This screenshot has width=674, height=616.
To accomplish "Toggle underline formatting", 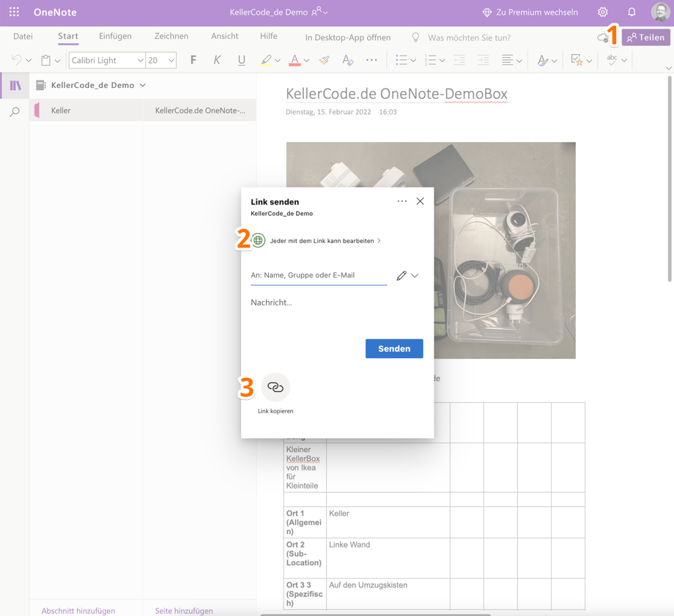I will pyautogui.click(x=241, y=60).
